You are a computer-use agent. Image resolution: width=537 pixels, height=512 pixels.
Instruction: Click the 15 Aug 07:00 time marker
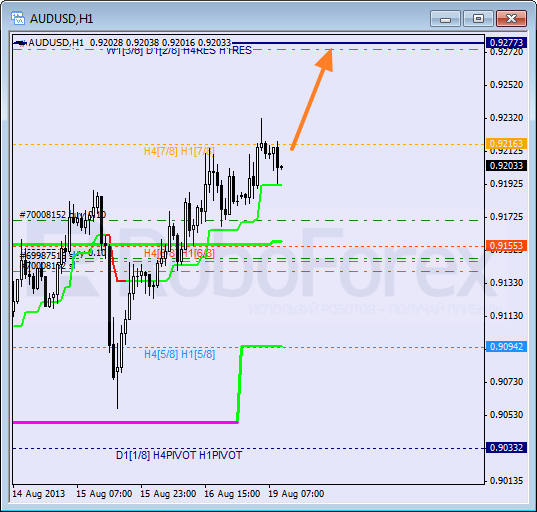click(x=104, y=494)
